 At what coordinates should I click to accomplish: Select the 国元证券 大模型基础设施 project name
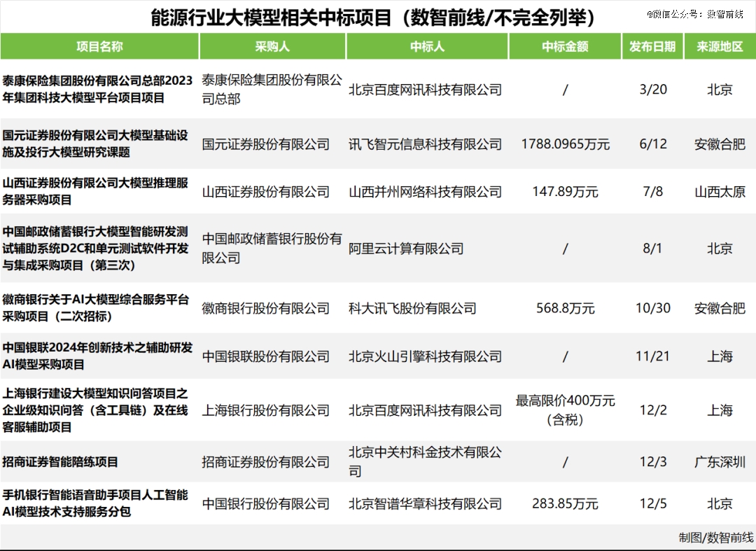(95, 144)
